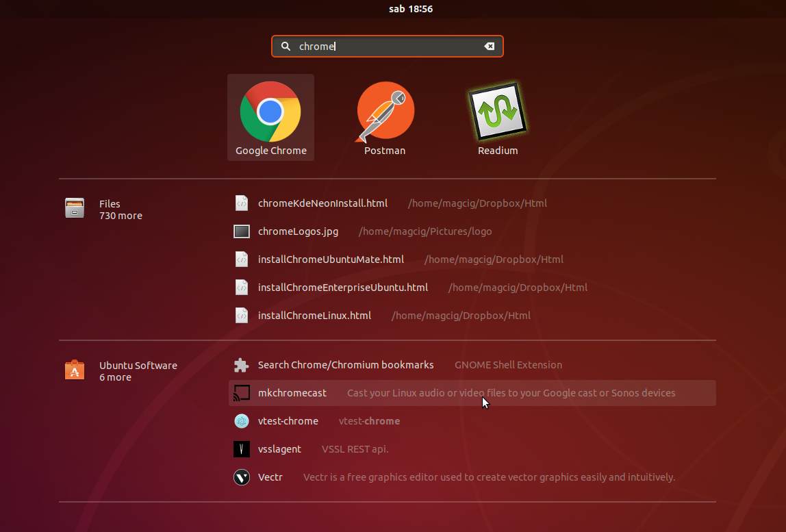The width and height of the screenshot is (786, 532).
Task: Open installChromeEnterpriseUbuntu.html result
Action: (472, 288)
